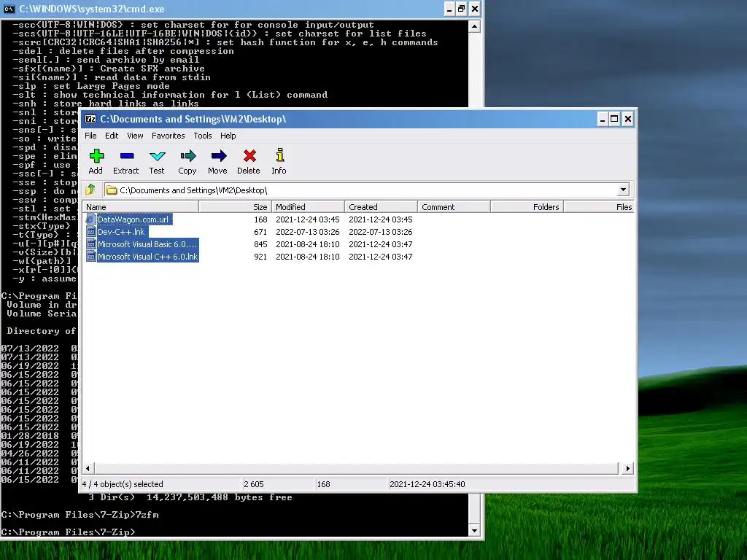Open the Favorites menu
Screen dimensions: 747x560
tap(169, 136)
